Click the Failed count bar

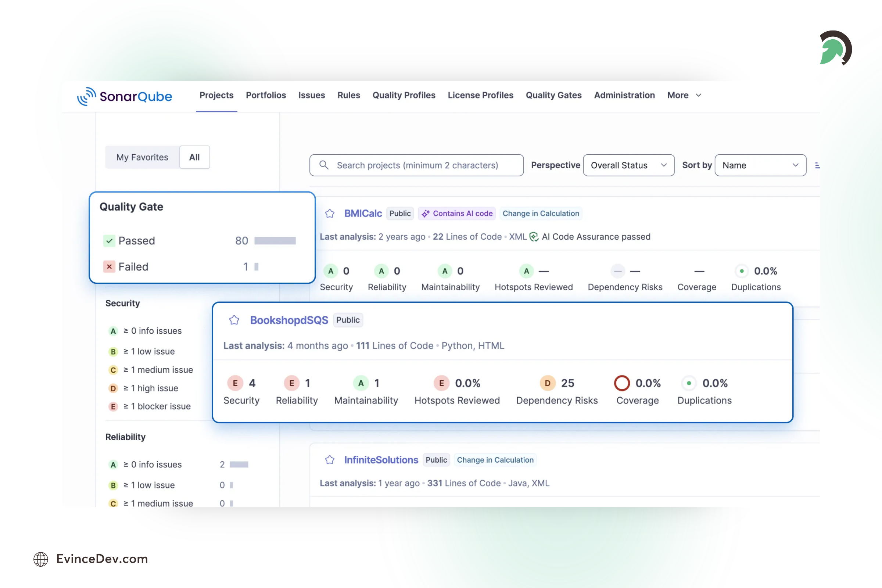tap(257, 267)
